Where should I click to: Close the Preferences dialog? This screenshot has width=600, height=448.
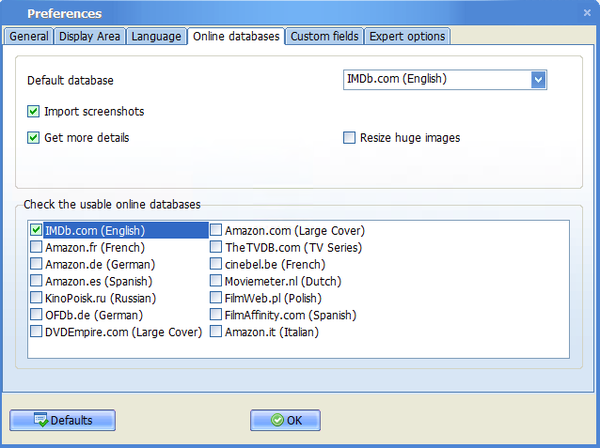point(587,13)
